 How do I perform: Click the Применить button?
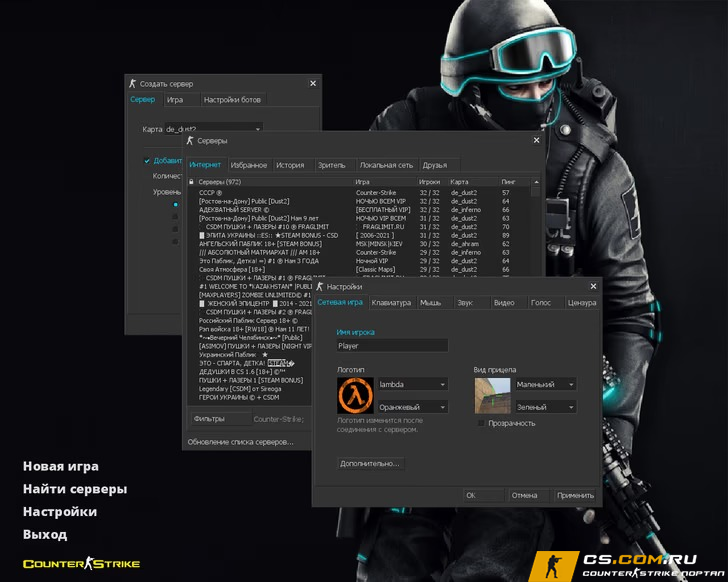tap(575, 495)
